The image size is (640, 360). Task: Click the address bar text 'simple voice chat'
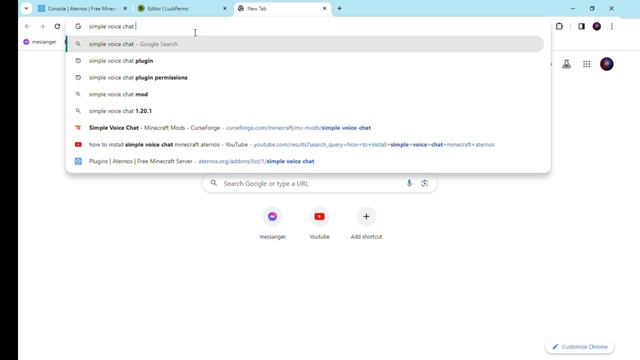(x=111, y=26)
